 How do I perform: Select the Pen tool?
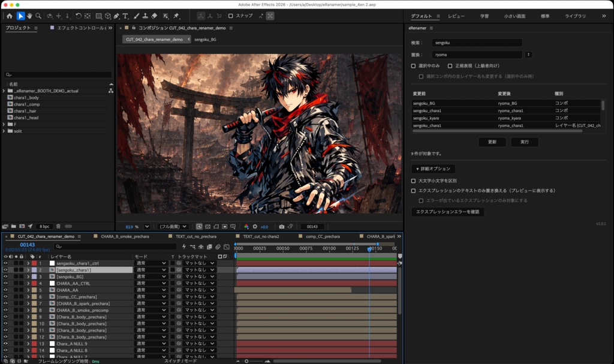coord(116,16)
